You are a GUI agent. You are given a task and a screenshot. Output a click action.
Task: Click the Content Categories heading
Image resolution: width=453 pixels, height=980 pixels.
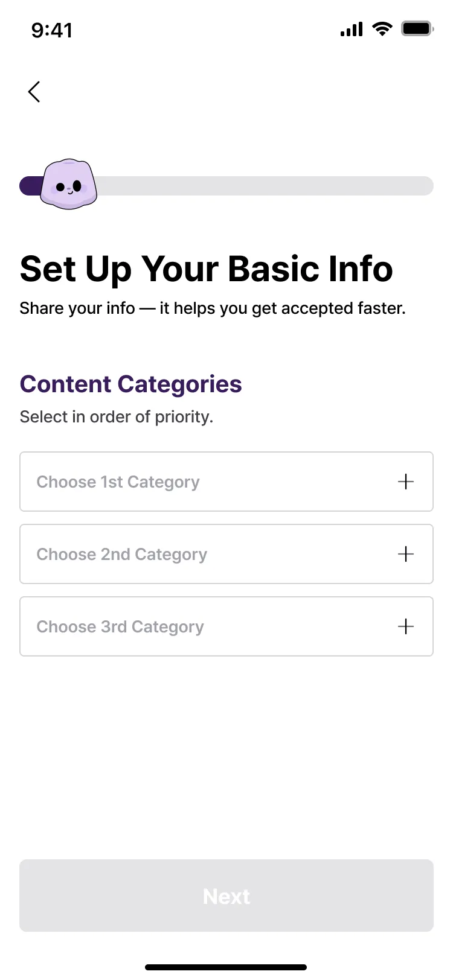[x=130, y=384]
